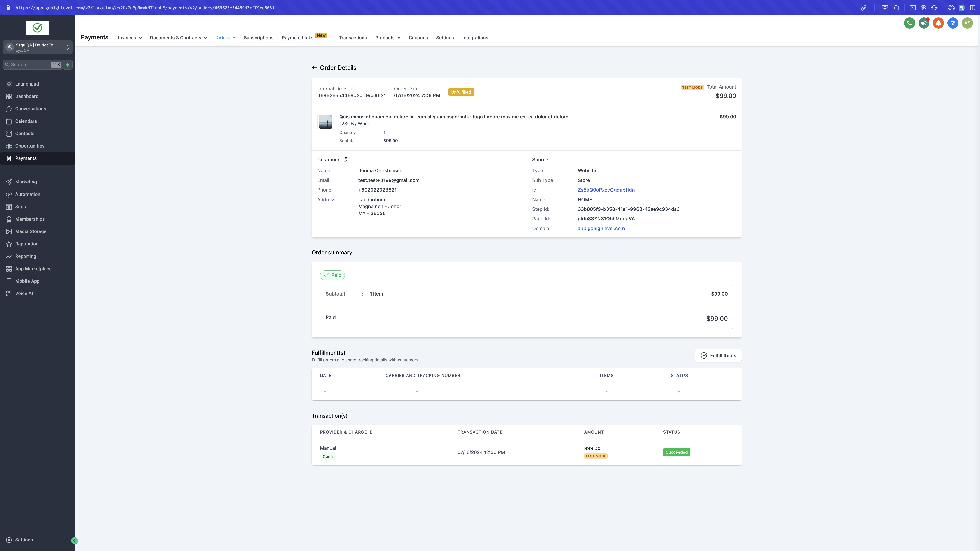Go to the Coupons tab
The height and width of the screenshot is (551, 980).
tap(418, 38)
